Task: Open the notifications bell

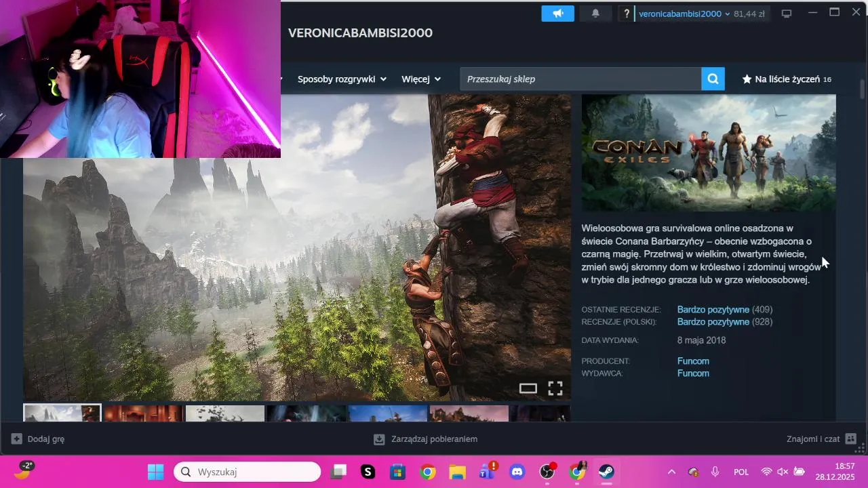Action: click(595, 14)
